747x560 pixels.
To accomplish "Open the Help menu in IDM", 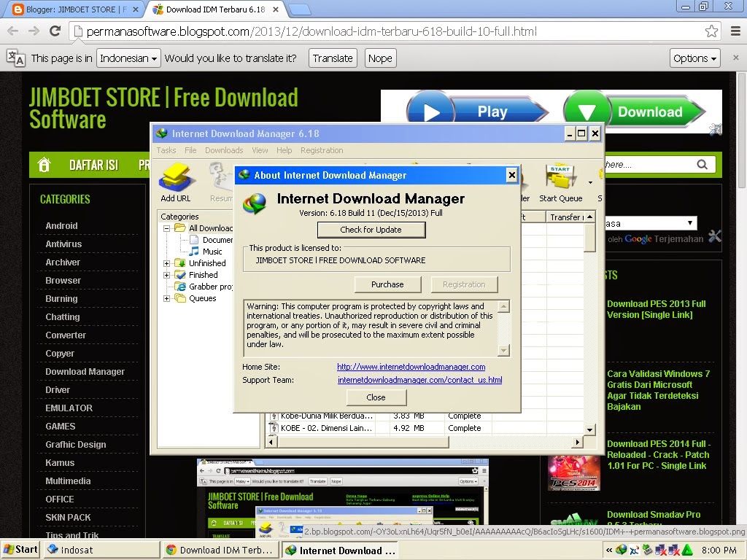I will coord(284,150).
